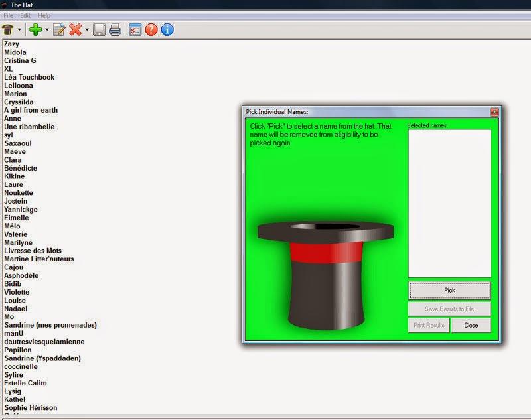Viewport: 531px width, 420px height.
Task: Click the green plus add names icon
Action: tap(35, 29)
